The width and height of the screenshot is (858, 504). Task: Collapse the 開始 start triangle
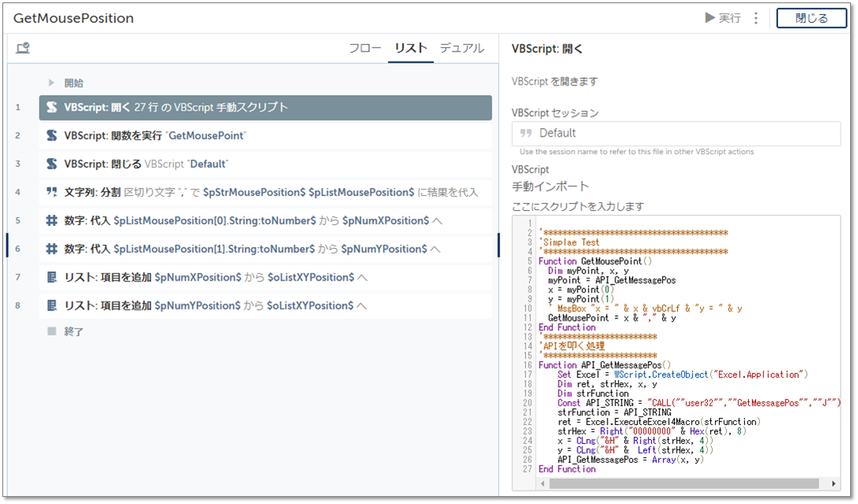(51, 83)
